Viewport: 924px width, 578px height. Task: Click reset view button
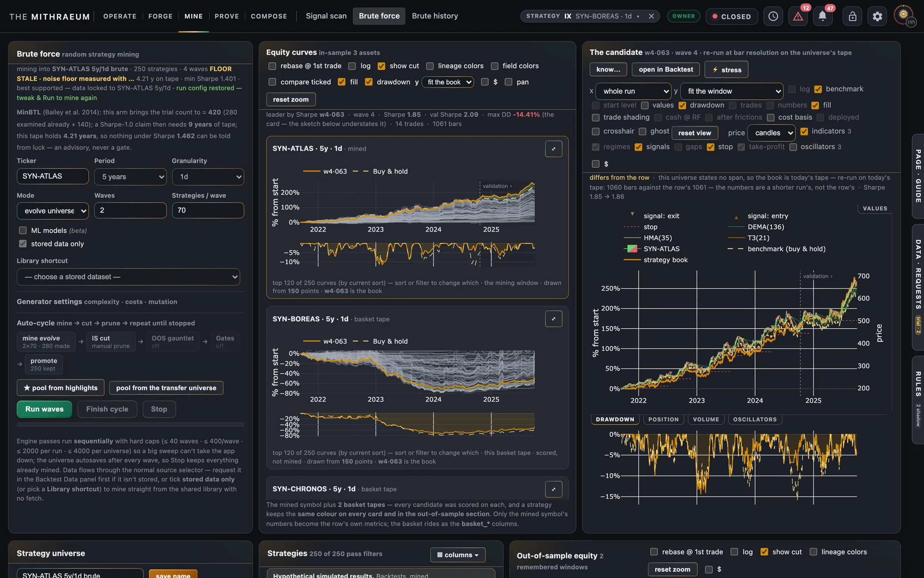tap(695, 133)
